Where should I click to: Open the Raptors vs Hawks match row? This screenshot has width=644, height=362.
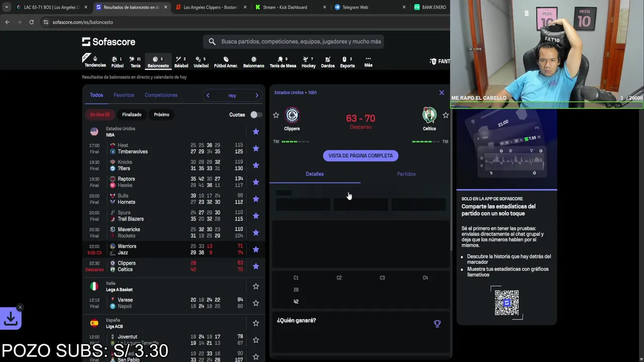(x=173, y=182)
